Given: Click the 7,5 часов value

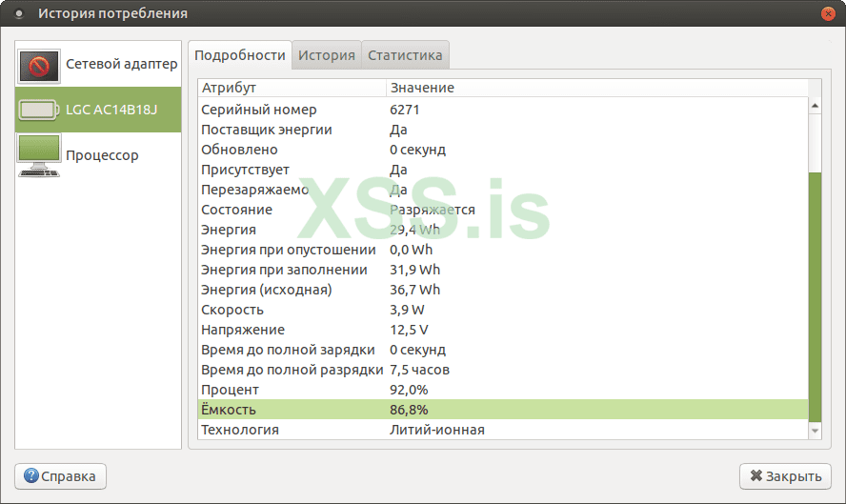Looking at the screenshot, I should [x=420, y=370].
